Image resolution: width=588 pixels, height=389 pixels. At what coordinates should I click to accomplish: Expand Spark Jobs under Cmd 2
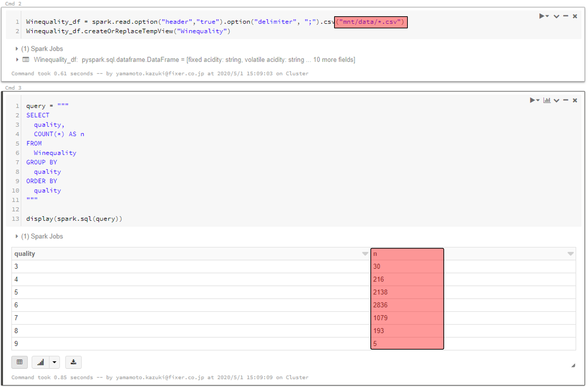[x=17, y=49]
